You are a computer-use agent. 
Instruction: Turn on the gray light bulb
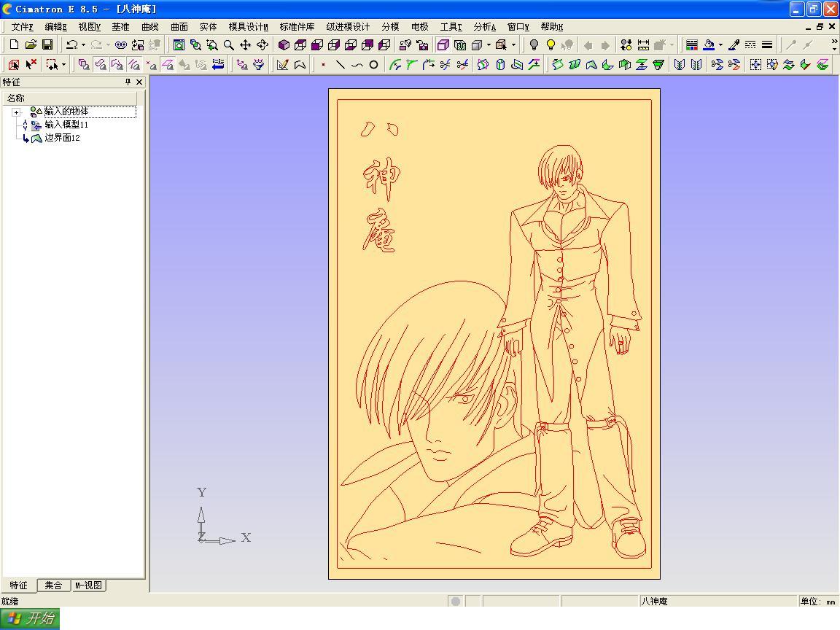point(534,45)
